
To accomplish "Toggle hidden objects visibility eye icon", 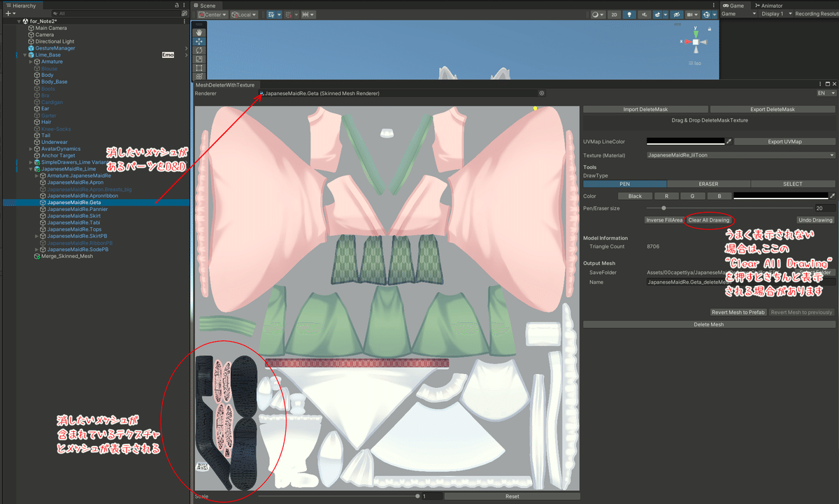I will coord(676,15).
